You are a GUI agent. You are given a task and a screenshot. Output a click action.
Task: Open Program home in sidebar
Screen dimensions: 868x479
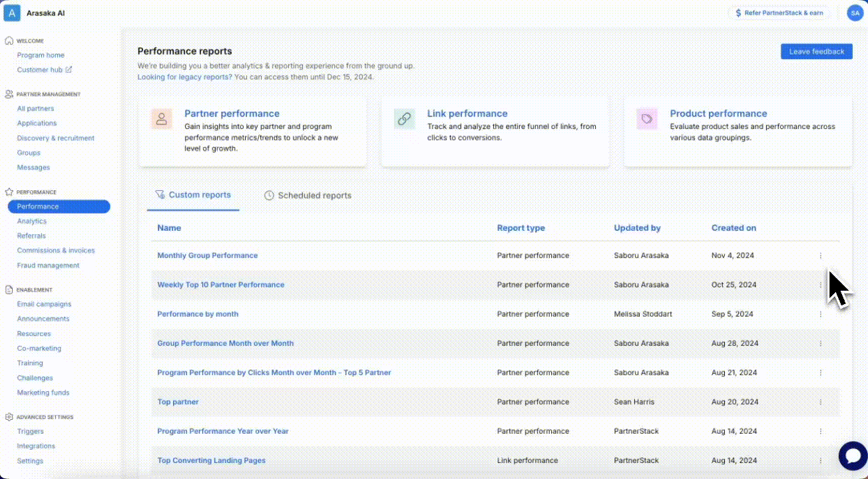tap(41, 55)
